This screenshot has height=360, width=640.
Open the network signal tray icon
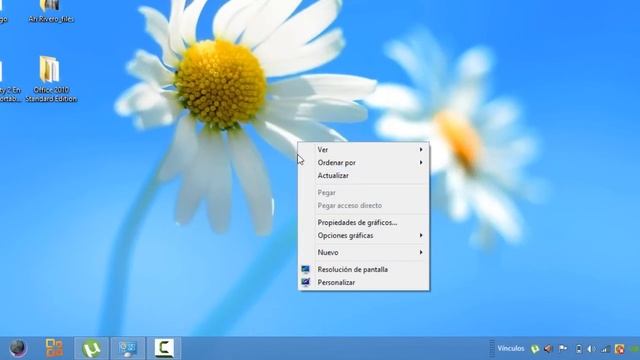(x=606, y=349)
